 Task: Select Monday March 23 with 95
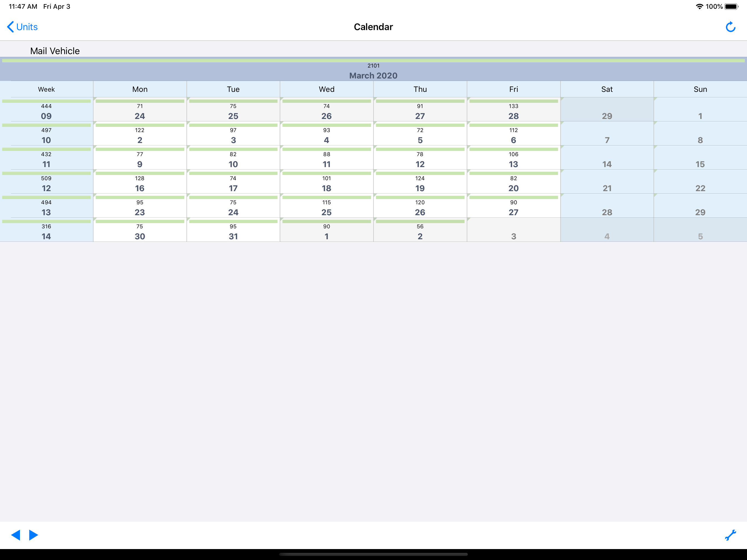point(140,206)
